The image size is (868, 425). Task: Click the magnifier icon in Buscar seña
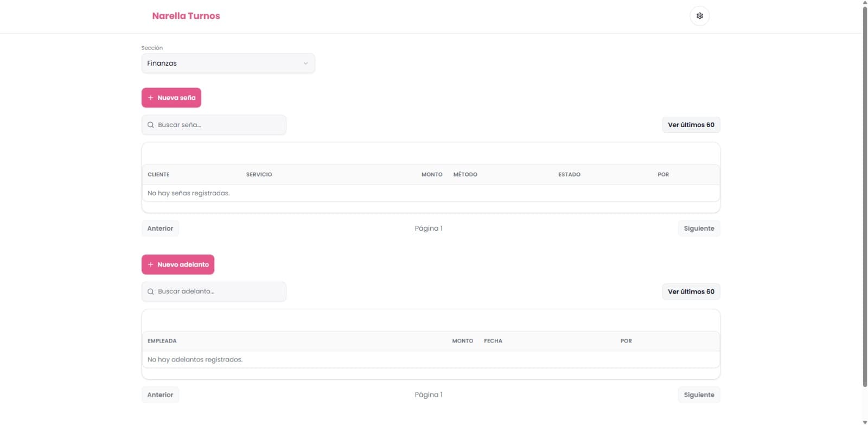click(151, 125)
